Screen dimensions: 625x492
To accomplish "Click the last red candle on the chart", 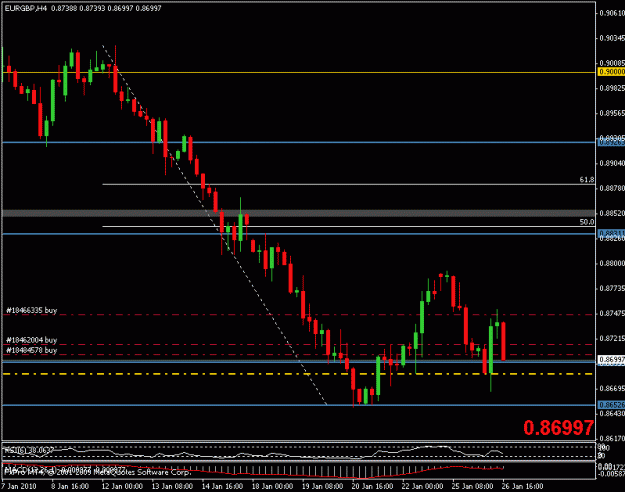I will click(503, 341).
